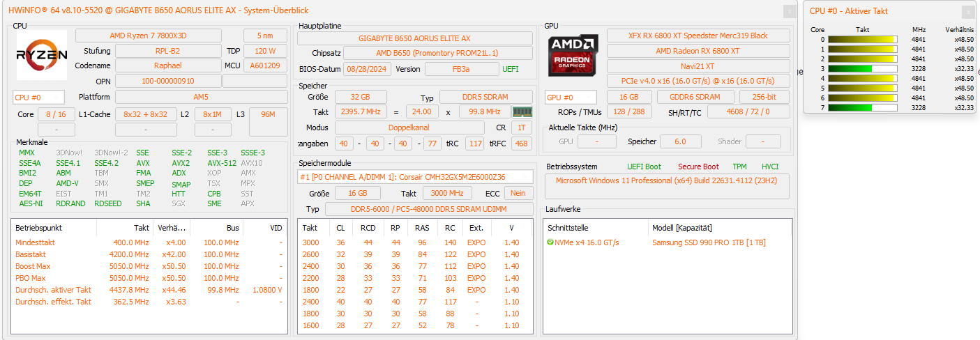Screen dimensions: 980x340
Task: Click the 32 GB memory Größe field
Action: pyautogui.click(x=361, y=97)
